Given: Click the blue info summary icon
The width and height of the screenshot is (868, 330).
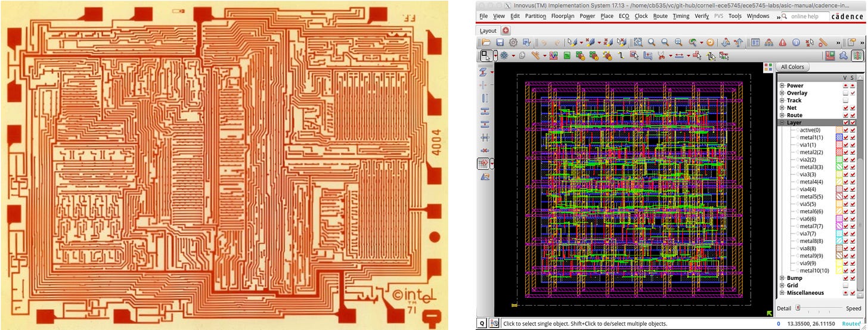Looking at the screenshot, I should point(796,42).
